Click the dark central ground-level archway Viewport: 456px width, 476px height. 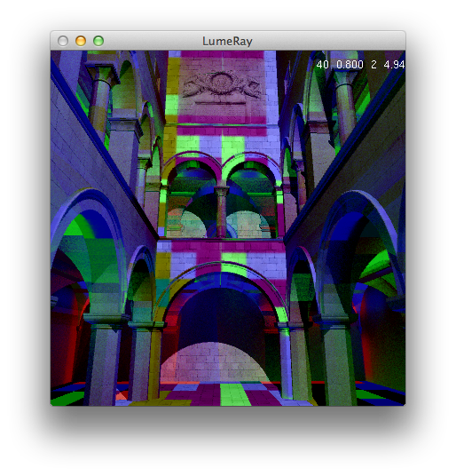pos(221,316)
